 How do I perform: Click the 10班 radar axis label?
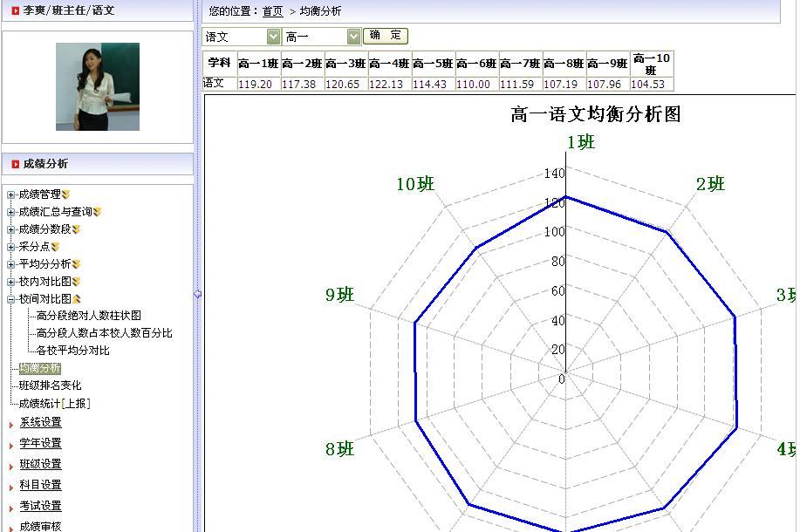pyautogui.click(x=415, y=184)
